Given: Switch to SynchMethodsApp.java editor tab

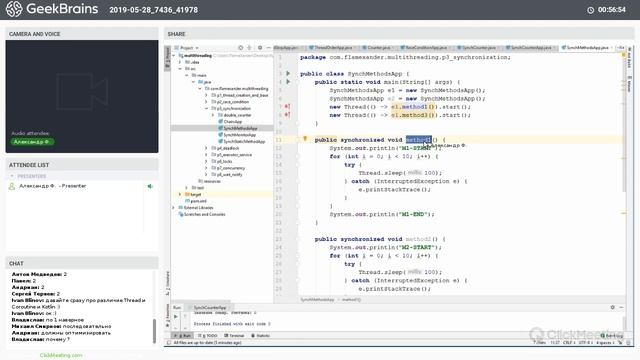Looking at the screenshot, I should tap(587, 48).
